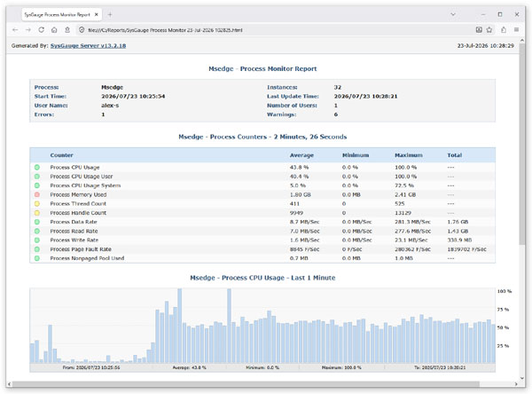Click the extensions icon beside the home button
Viewport: 532px width, 394px height.
click(x=67, y=30)
